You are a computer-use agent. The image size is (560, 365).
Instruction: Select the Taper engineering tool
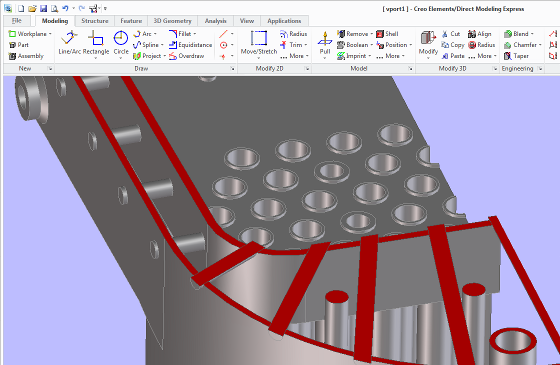tap(516, 56)
